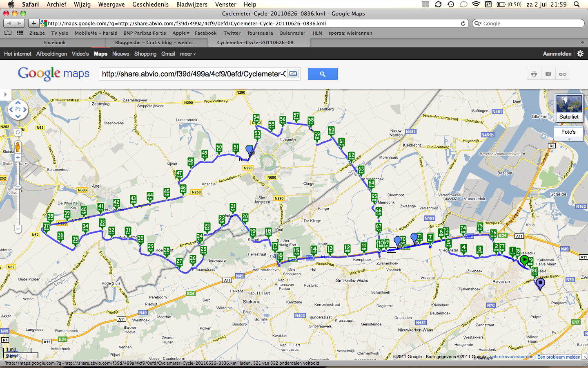This screenshot has width=588, height=368.
Task: Pan the map left with the arrow
Action: pos(11,110)
